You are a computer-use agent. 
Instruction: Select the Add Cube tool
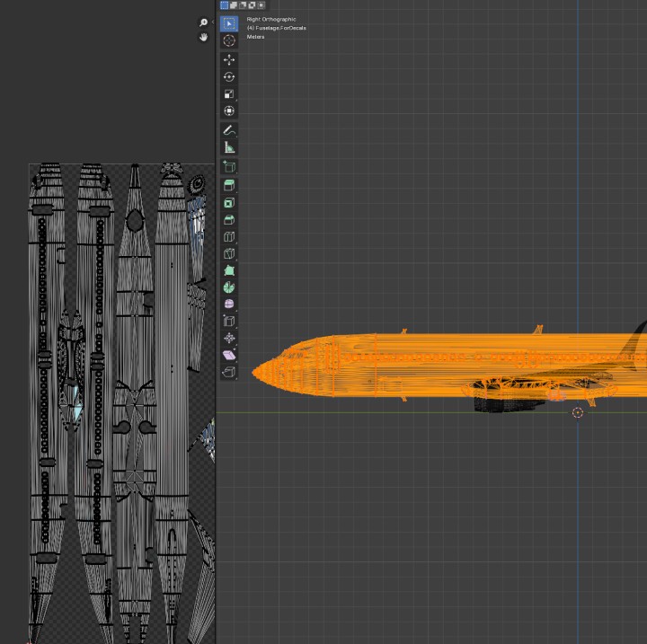pos(229,166)
